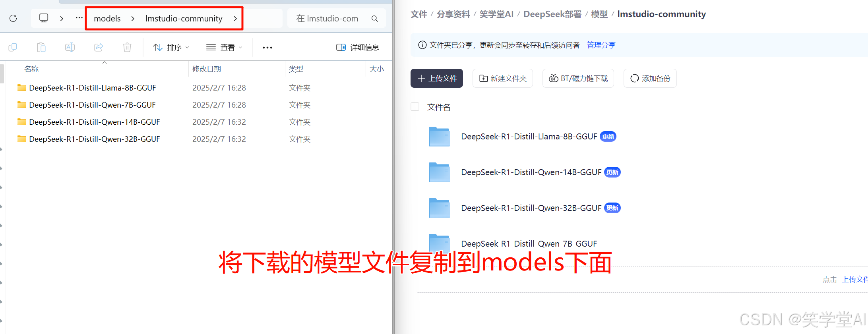The width and height of the screenshot is (868, 334).
Task: Click the BT/磁力链下载 button
Action: click(578, 78)
